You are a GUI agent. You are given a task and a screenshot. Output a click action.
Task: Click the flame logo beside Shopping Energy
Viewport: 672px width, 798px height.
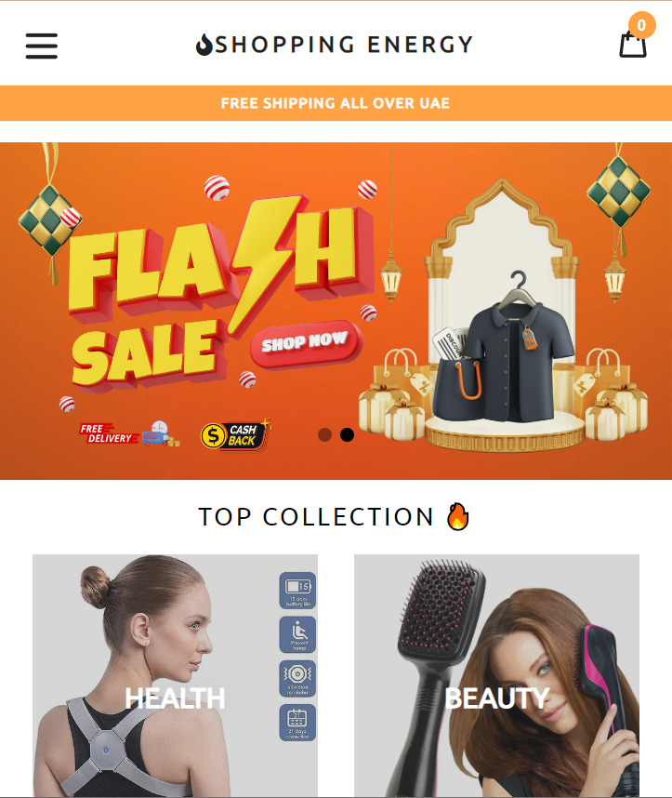tap(204, 45)
